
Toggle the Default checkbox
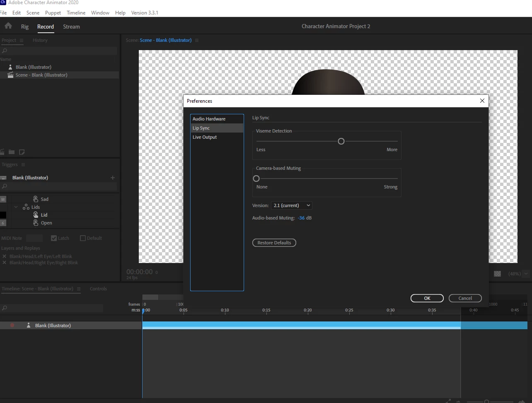pyautogui.click(x=82, y=238)
